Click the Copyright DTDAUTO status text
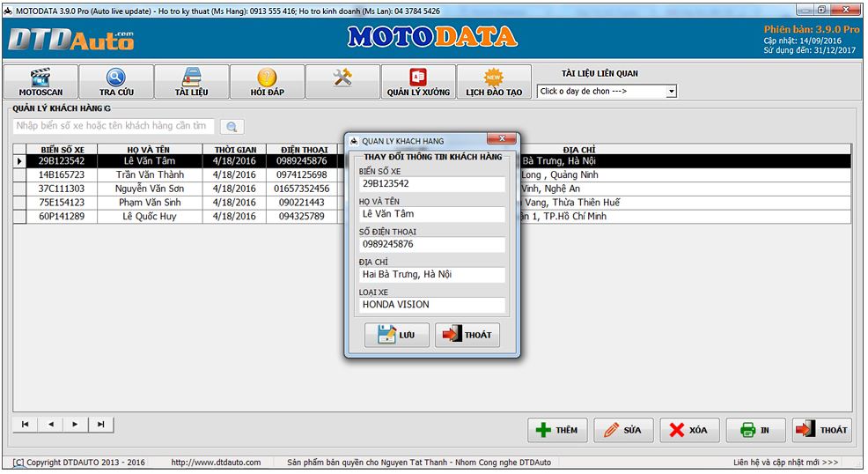Screen dimensions: 868x474 tap(78, 463)
